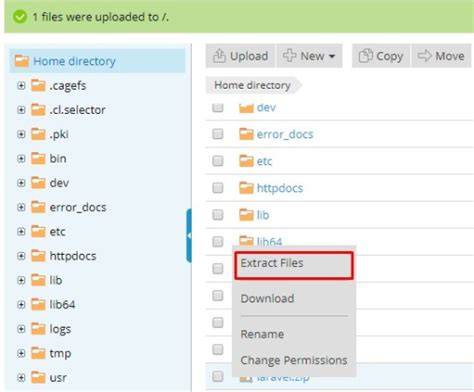Open the New dropdown menu
The image size is (474, 392).
(x=310, y=56)
